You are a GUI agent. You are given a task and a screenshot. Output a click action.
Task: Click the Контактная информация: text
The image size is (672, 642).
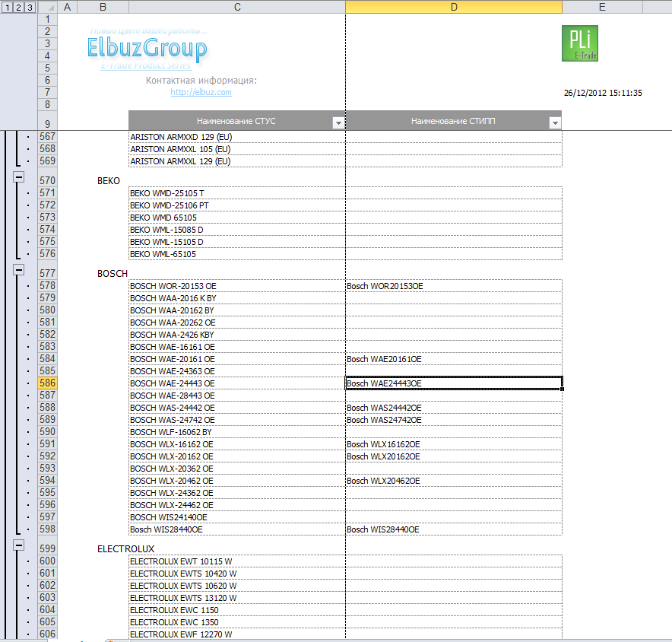click(201, 80)
